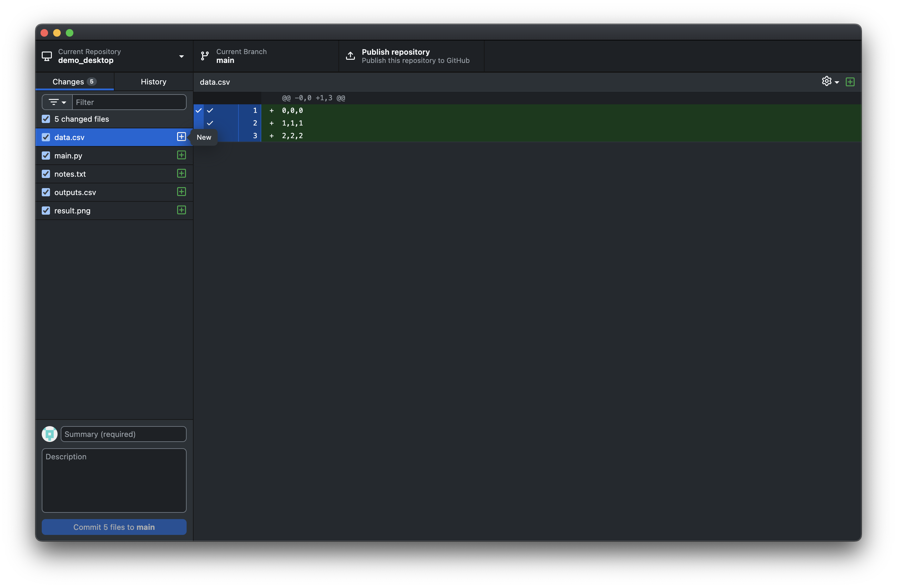This screenshot has width=897, height=588.
Task: Toggle inclusion of diff line 2
Action: pyautogui.click(x=210, y=123)
